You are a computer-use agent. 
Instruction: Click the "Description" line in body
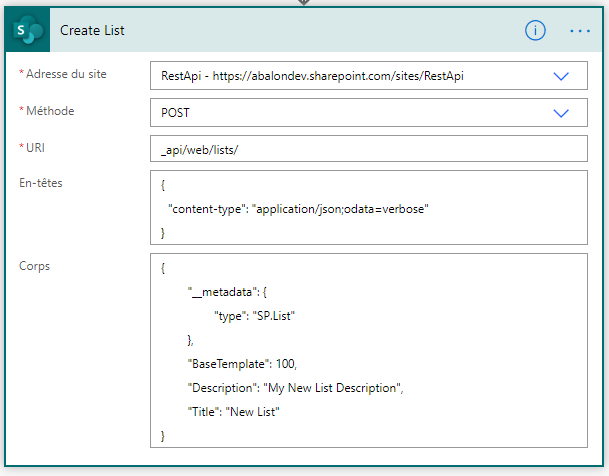tap(296, 388)
